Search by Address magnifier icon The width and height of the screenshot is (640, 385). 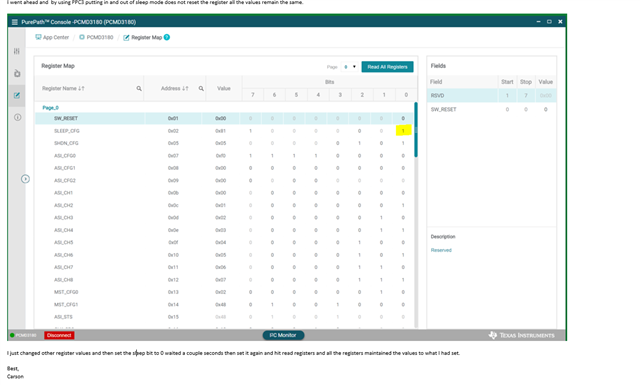pos(201,89)
